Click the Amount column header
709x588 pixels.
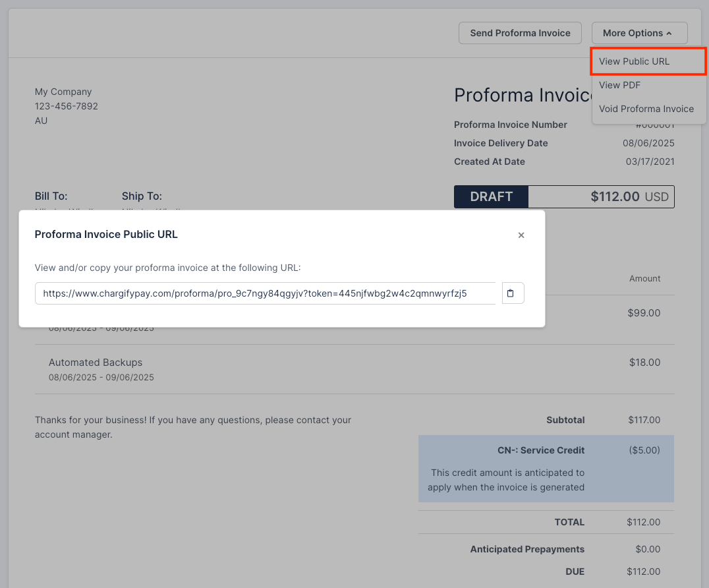[644, 278]
